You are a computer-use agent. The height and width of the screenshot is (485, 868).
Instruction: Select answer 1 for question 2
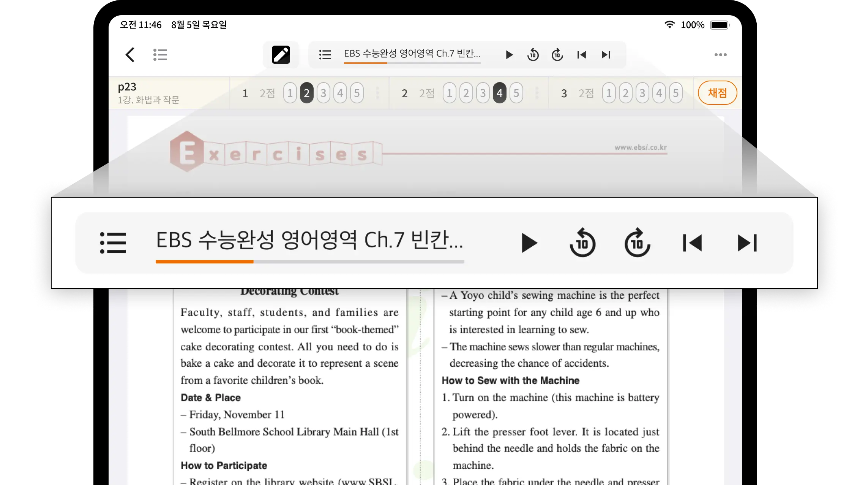[x=449, y=93]
